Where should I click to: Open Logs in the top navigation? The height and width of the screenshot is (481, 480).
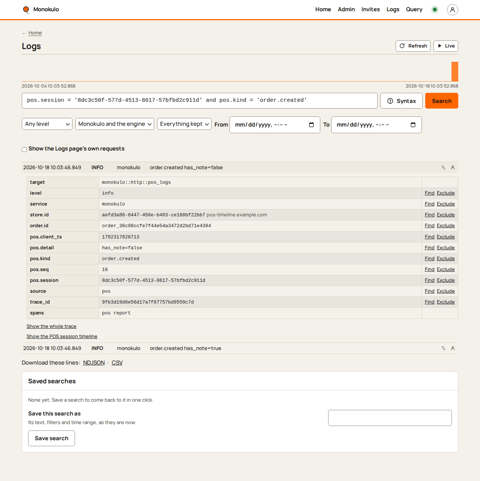tap(393, 9)
